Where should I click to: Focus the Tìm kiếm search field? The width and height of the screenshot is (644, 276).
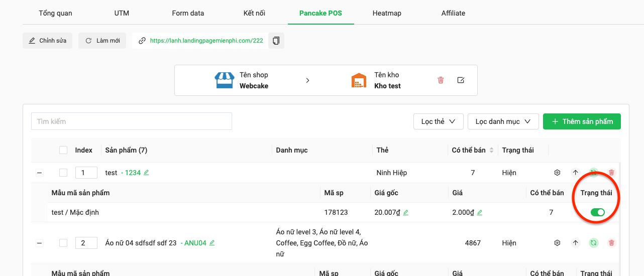131,121
